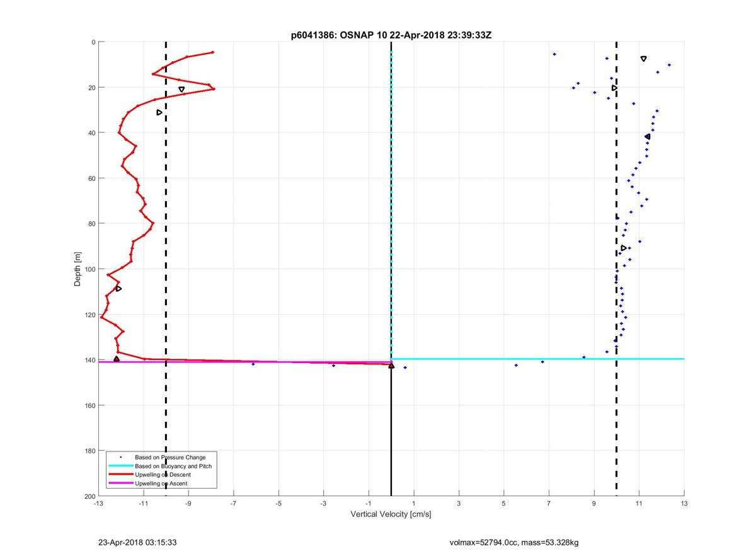Click the y-axis tick label '80'

91,223
